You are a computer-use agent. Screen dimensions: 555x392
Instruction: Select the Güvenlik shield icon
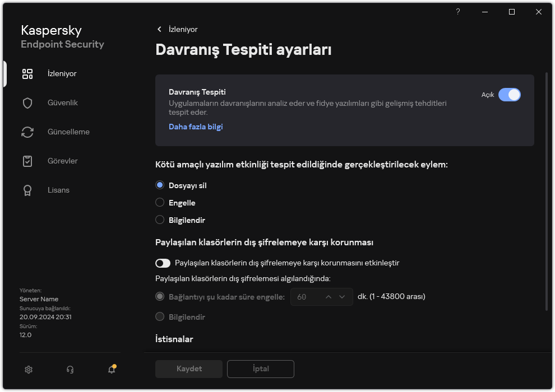(27, 102)
